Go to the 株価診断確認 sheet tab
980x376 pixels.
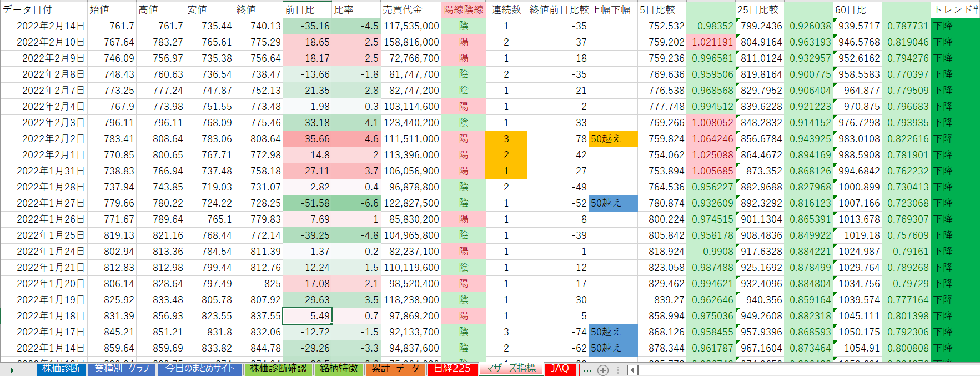[x=278, y=369]
